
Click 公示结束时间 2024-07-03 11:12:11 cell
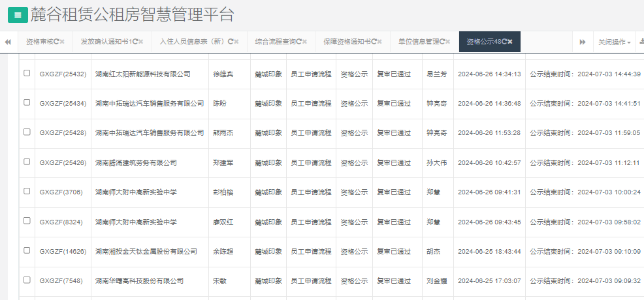click(x=585, y=162)
